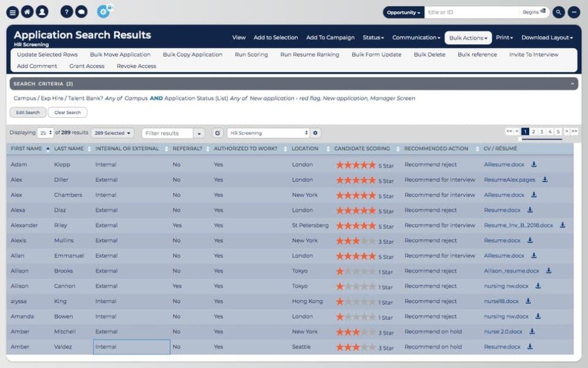Download resume for Alexis Mullins
The height and width of the screenshot is (368, 588).
tap(530, 240)
